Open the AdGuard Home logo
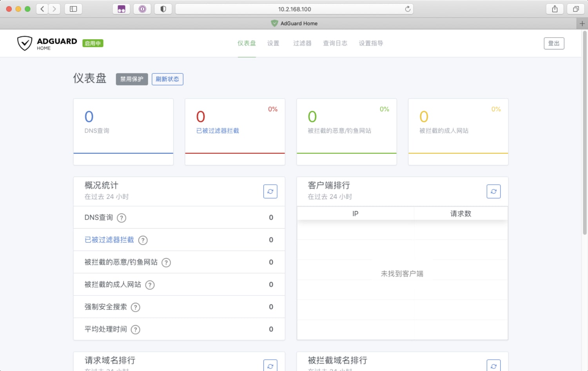 pyautogui.click(x=47, y=43)
